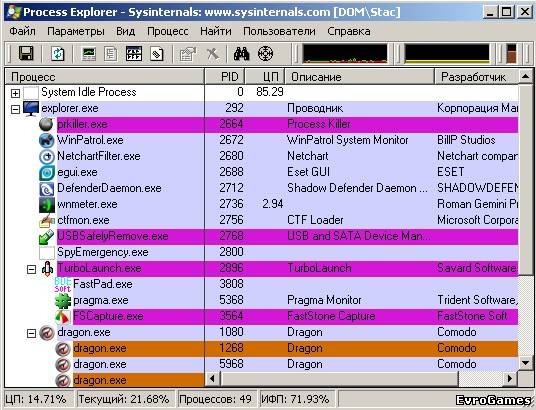Open the Процесс menu

point(168,31)
